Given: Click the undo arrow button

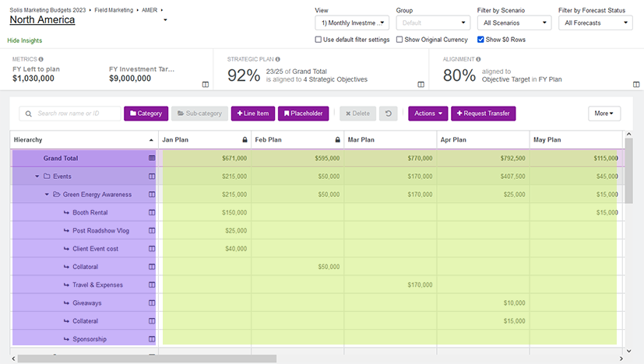Looking at the screenshot, I should coord(388,114).
